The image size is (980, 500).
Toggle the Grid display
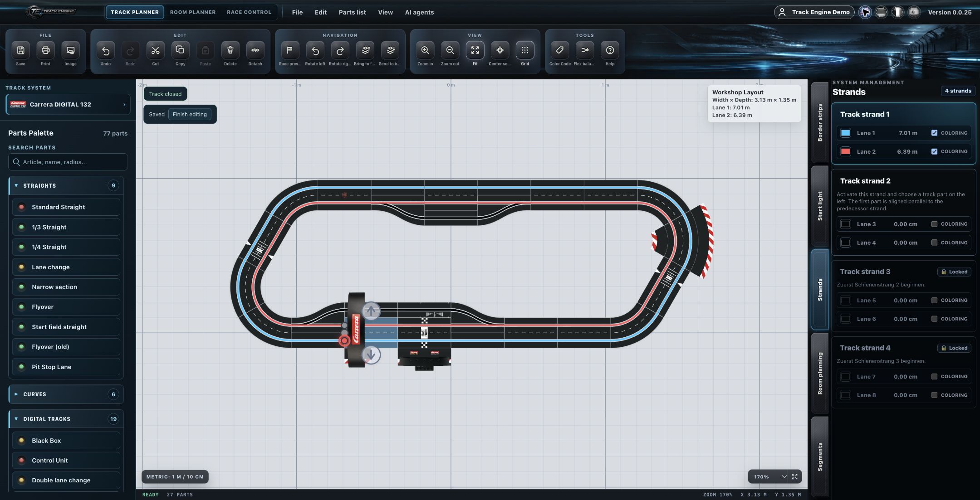click(x=525, y=50)
